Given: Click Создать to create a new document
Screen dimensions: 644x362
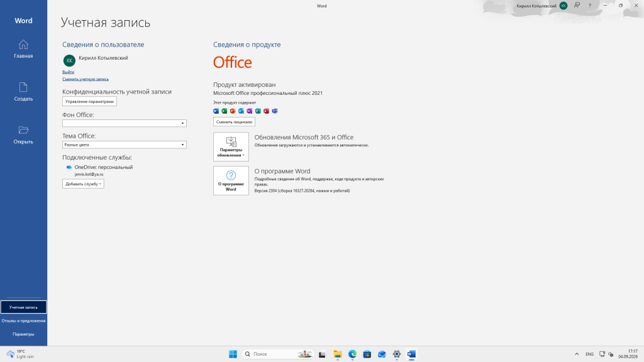Looking at the screenshot, I should (23, 92).
